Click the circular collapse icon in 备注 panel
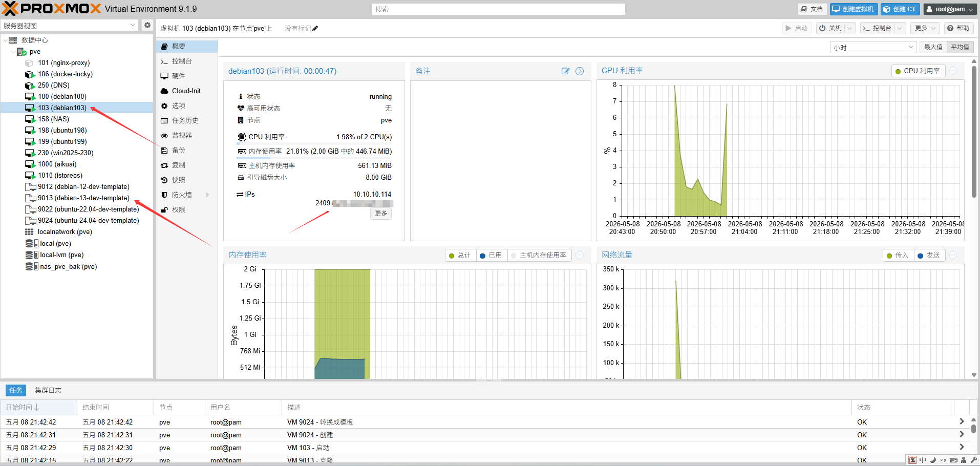980x466 pixels. [580, 71]
